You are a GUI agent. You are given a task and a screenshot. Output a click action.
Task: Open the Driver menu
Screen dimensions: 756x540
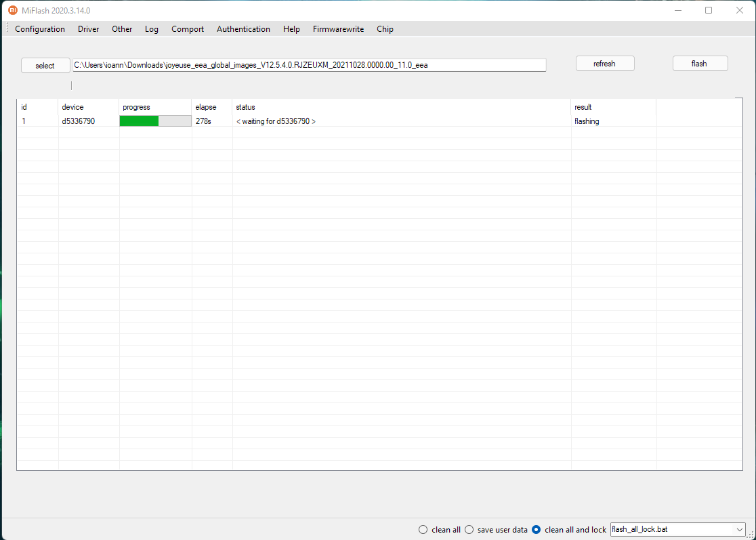pos(88,29)
